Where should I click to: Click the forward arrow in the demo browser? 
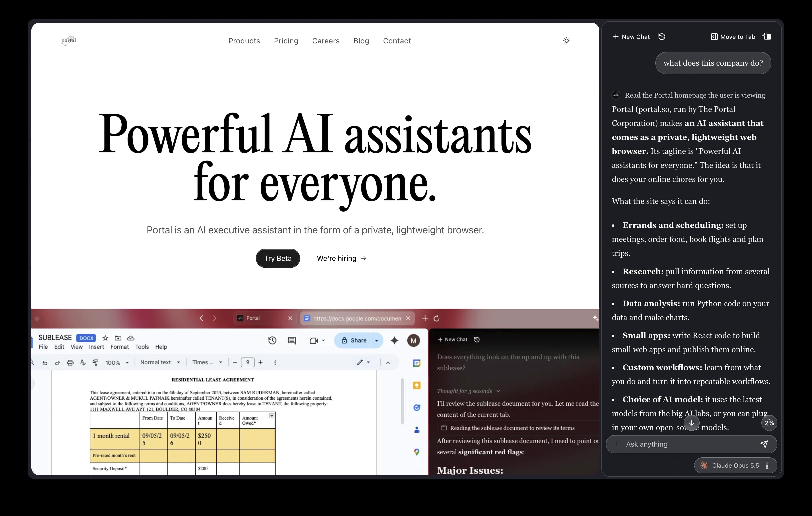[214, 318]
